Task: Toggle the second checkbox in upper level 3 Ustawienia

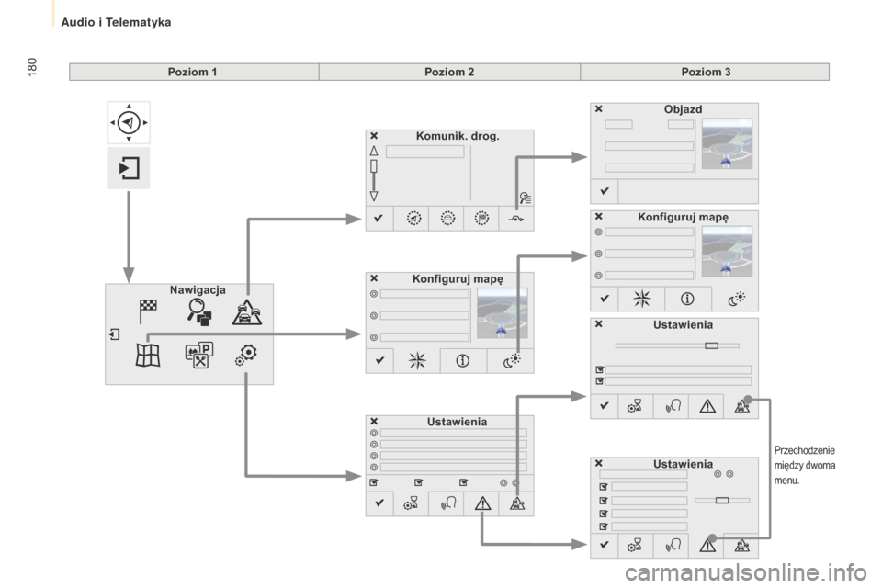Action: (x=600, y=381)
